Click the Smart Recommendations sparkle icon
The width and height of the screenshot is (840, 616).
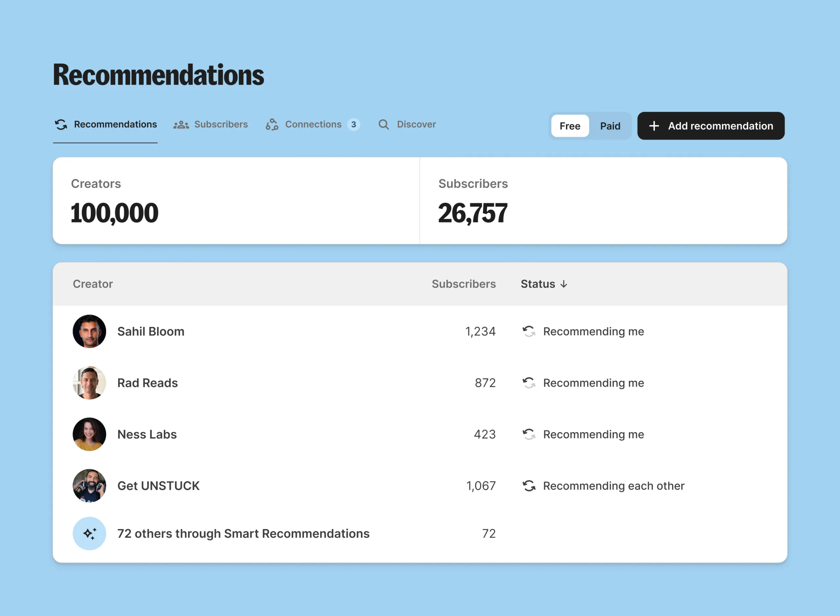click(x=90, y=533)
